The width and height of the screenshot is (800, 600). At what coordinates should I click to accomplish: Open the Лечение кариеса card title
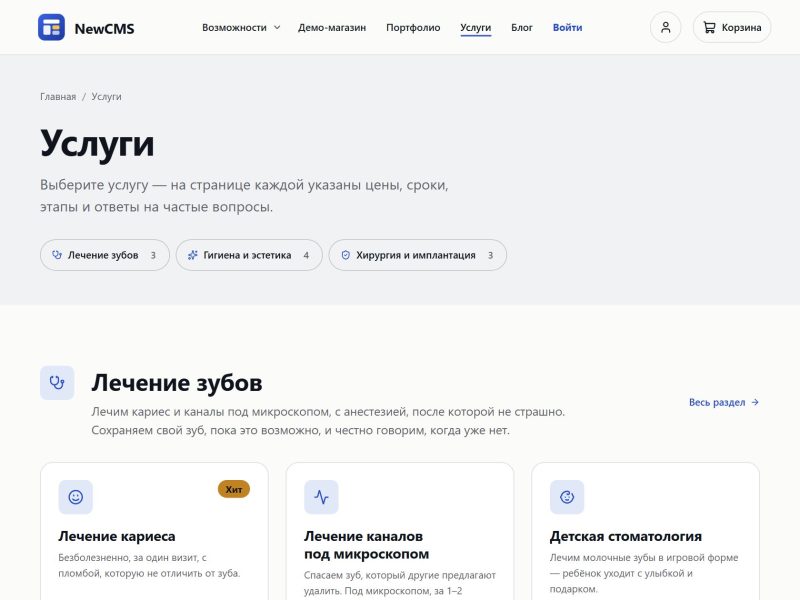117,536
